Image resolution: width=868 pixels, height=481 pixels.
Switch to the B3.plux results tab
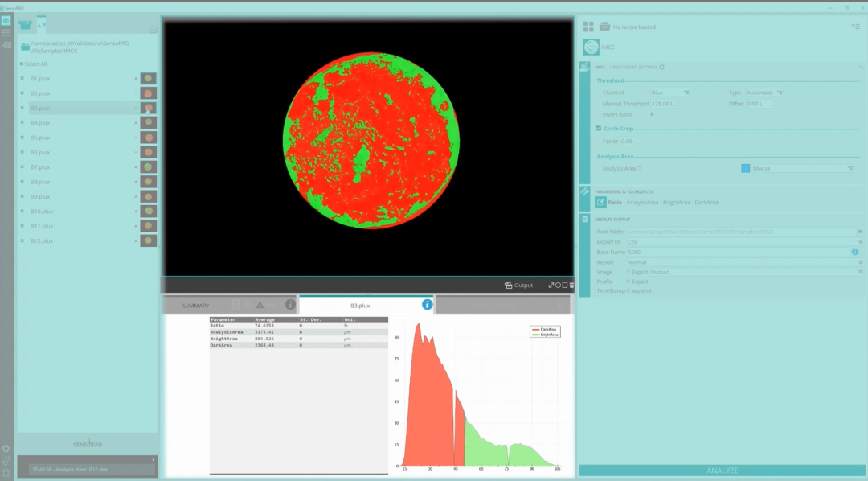click(366, 305)
